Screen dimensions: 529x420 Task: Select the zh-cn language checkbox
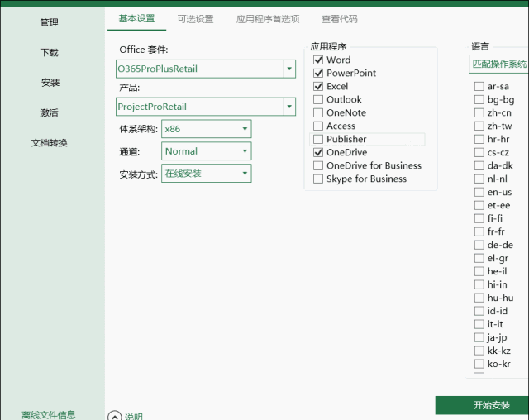pyautogui.click(x=479, y=112)
